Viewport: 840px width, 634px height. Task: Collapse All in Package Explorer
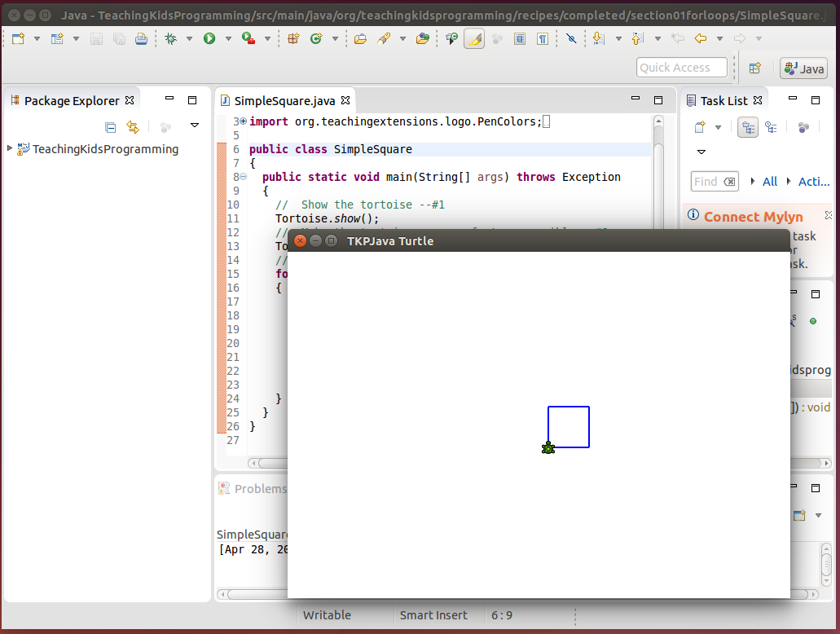tap(111, 126)
